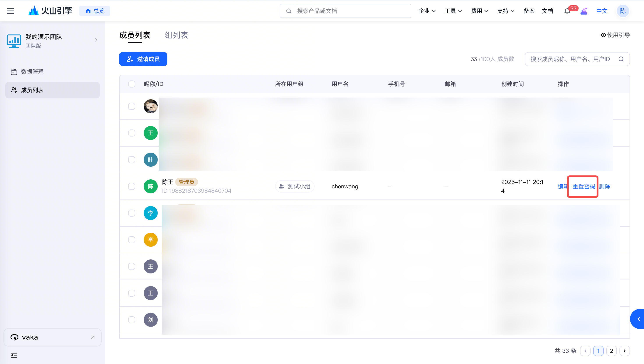644x364 pixels.
Task: Open 数据管理 in the sidebar
Action: (53, 72)
